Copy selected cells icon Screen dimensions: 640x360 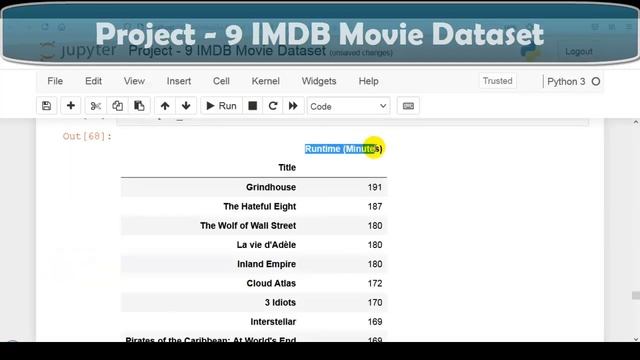pos(118,106)
